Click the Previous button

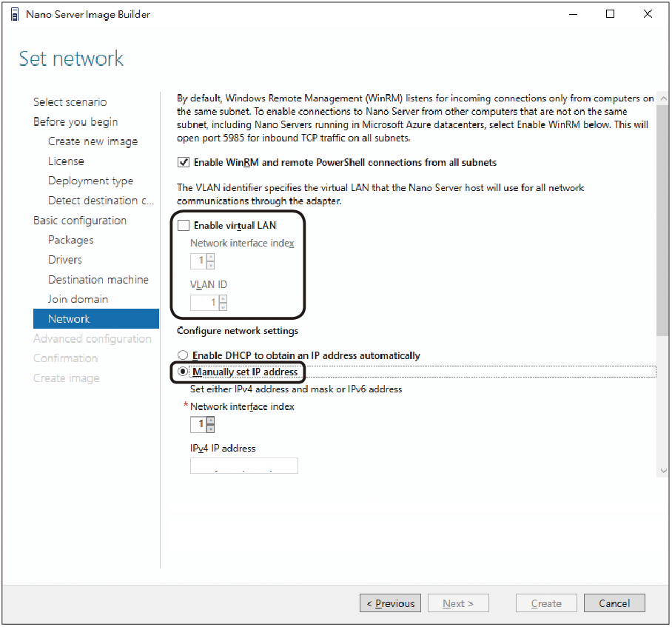point(391,603)
